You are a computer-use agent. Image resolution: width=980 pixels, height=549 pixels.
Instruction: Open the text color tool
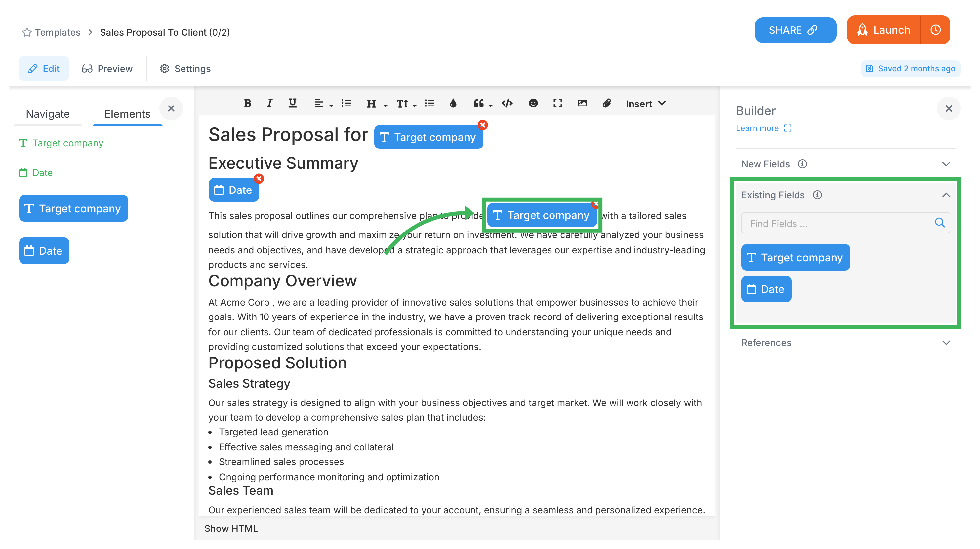453,103
